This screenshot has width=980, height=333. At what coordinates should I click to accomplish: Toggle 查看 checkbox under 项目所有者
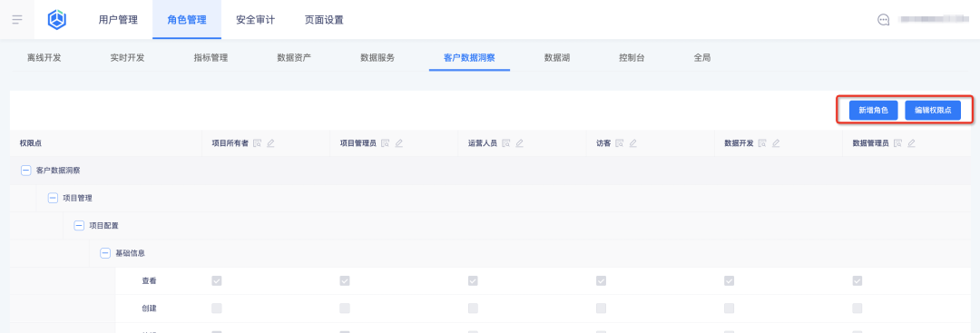tap(216, 281)
